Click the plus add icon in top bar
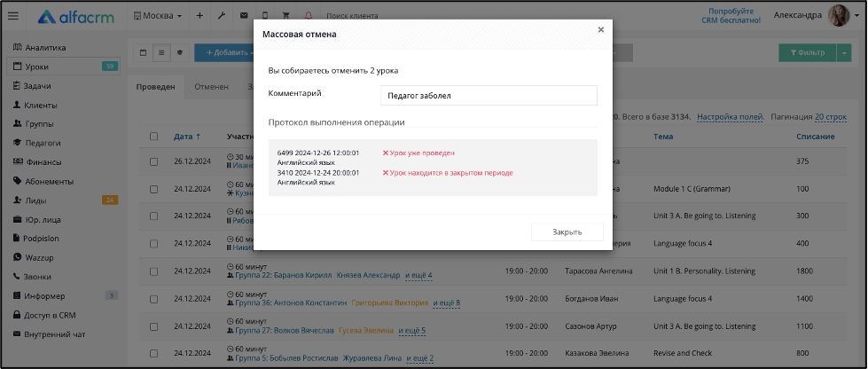The image size is (868, 369). point(199,16)
